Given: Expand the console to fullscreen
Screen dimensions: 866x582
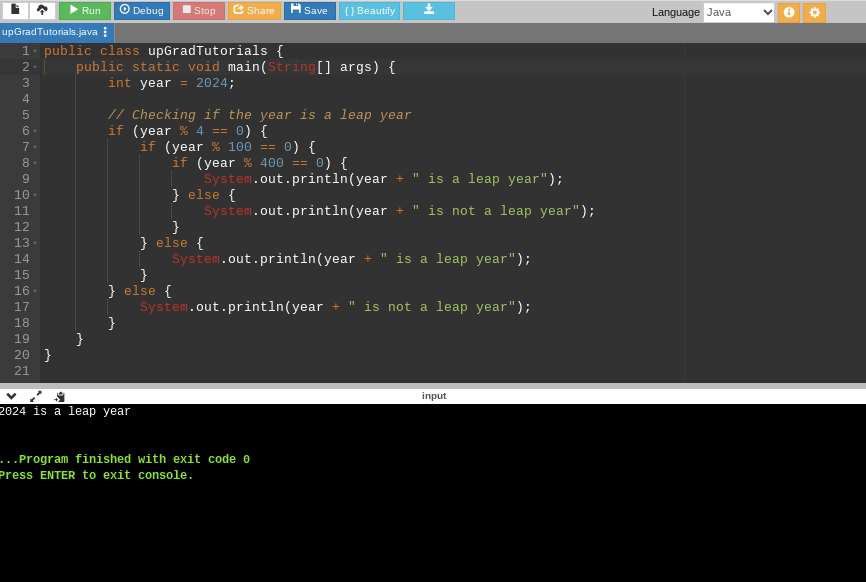Looking at the screenshot, I should pos(36,396).
